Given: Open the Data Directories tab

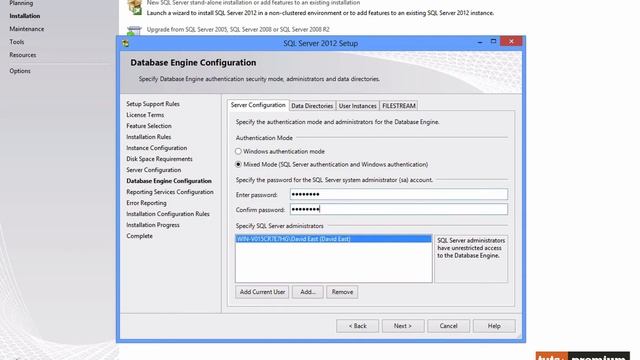Looking at the screenshot, I should pyautogui.click(x=312, y=106).
